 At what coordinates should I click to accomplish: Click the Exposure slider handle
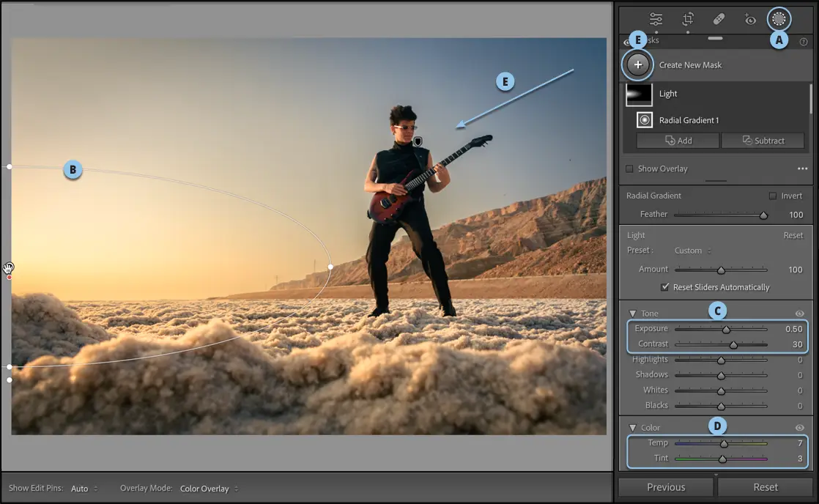[726, 330]
